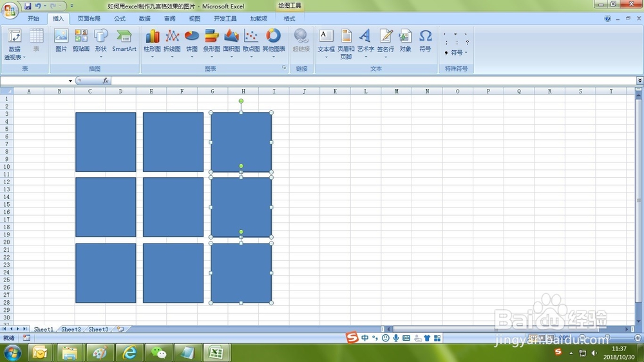Open the 视图 View tab
Screen dimensions: 644x362
click(194, 19)
